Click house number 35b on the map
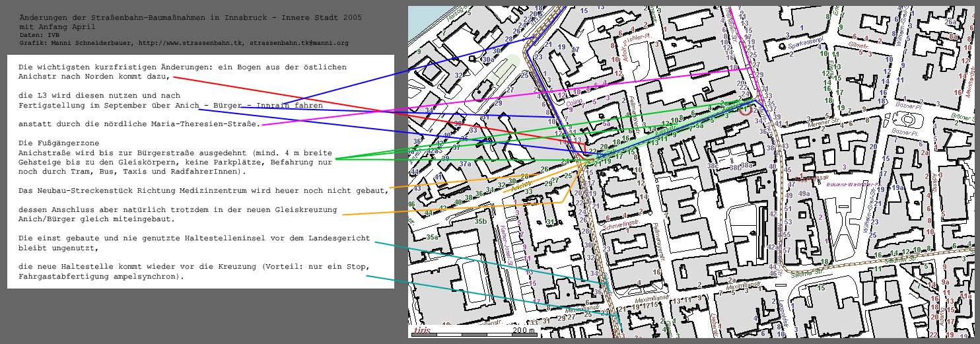This screenshot has width=980, height=344. [x=480, y=221]
